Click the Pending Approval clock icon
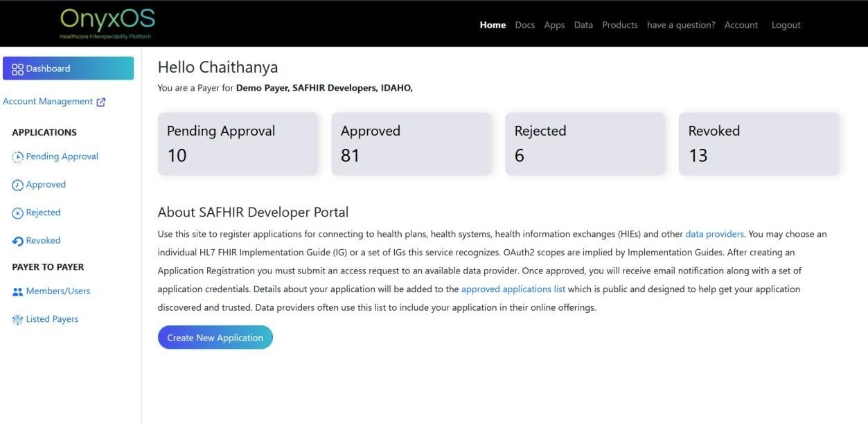 click(18, 157)
